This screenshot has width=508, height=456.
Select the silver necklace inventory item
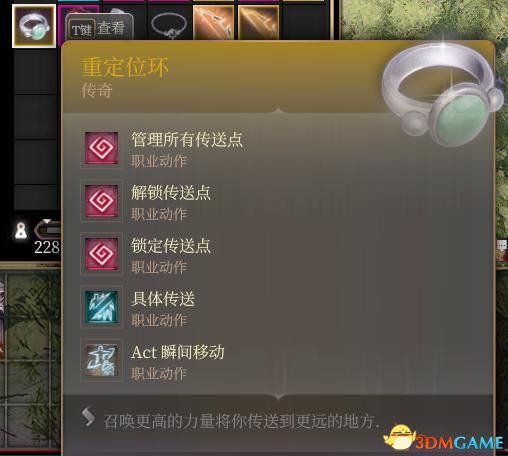pyautogui.click(x=169, y=25)
